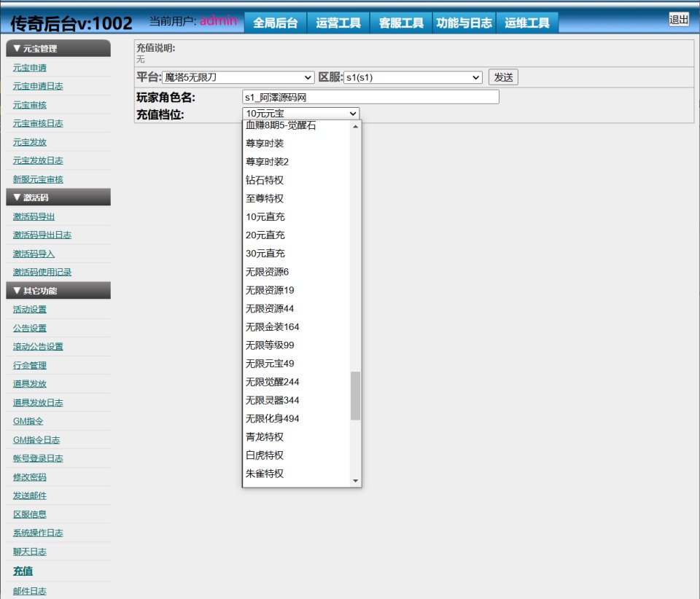Open the 公告设置 link
The height and width of the screenshot is (599, 700).
30,328
